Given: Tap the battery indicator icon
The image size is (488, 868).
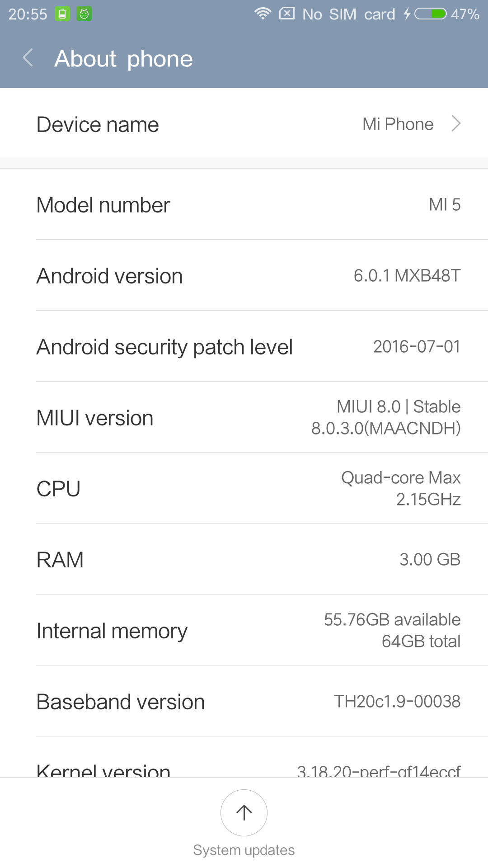Looking at the screenshot, I should tap(431, 14).
